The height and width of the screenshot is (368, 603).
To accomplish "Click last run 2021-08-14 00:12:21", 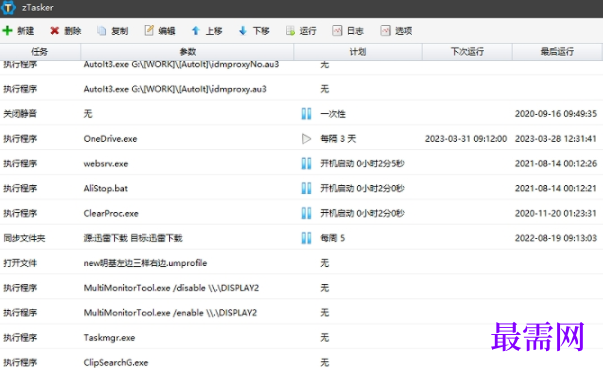I will pyautogui.click(x=556, y=188).
